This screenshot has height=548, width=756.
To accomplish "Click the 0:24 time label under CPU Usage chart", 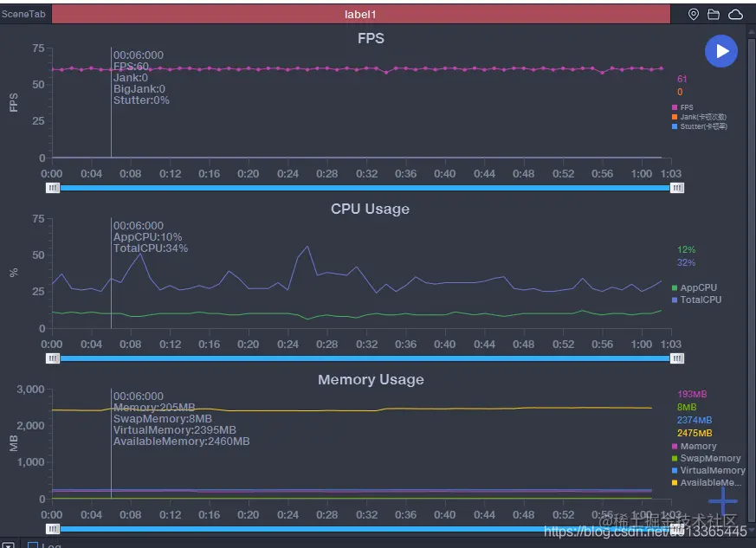I will 288,345.
